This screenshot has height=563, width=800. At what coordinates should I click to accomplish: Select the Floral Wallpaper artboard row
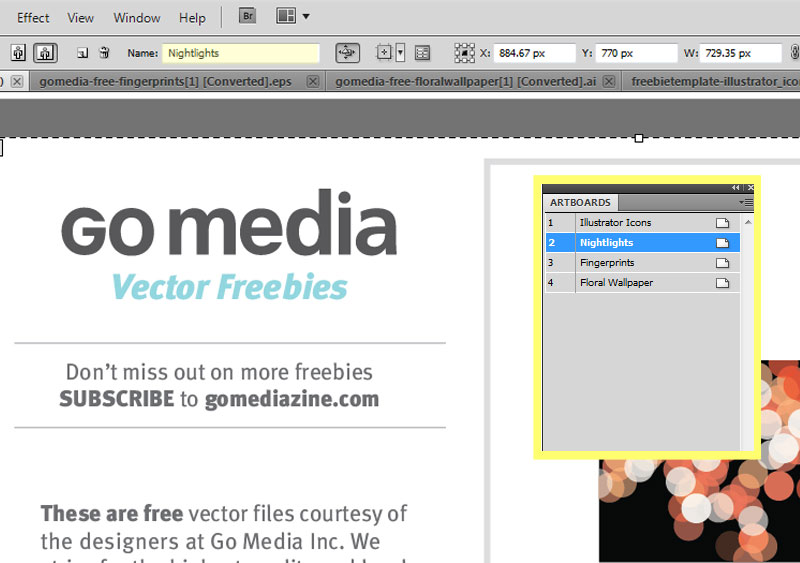point(643,282)
